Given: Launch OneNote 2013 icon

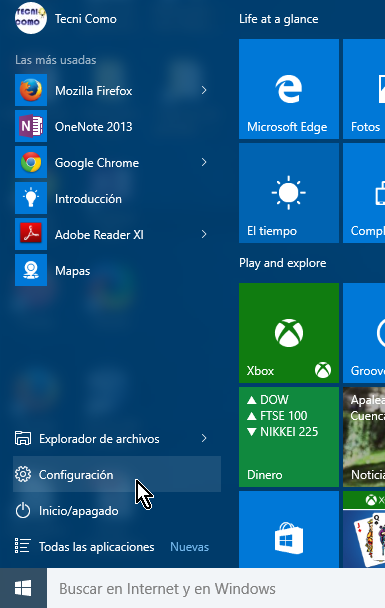Looking at the screenshot, I should click(31, 126).
